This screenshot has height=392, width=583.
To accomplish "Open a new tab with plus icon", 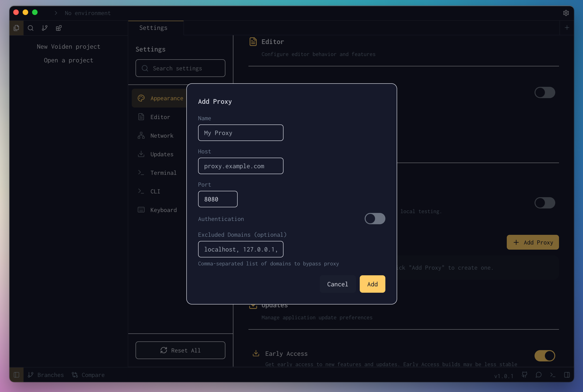I will (567, 28).
